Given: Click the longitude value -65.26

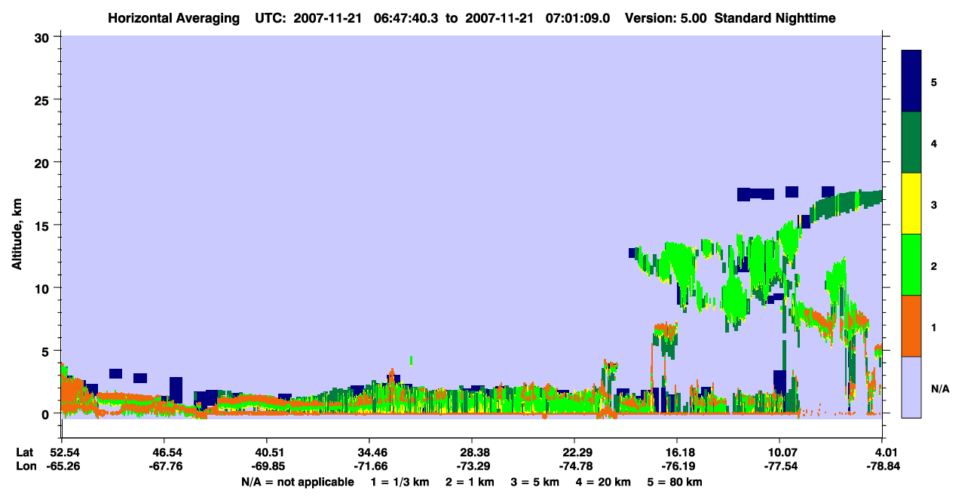Looking at the screenshot, I should (62, 466).
